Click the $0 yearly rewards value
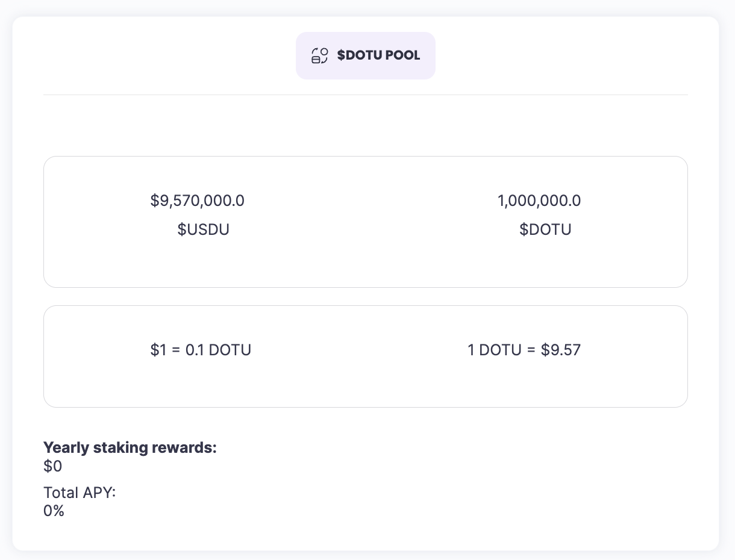Screen dimensions: 735x560 click(x=52, y=466)
